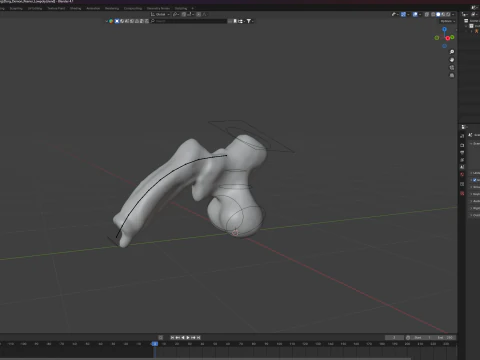
Task: Select the orange armature object in outliner
Action: click(x=476, y=31)
